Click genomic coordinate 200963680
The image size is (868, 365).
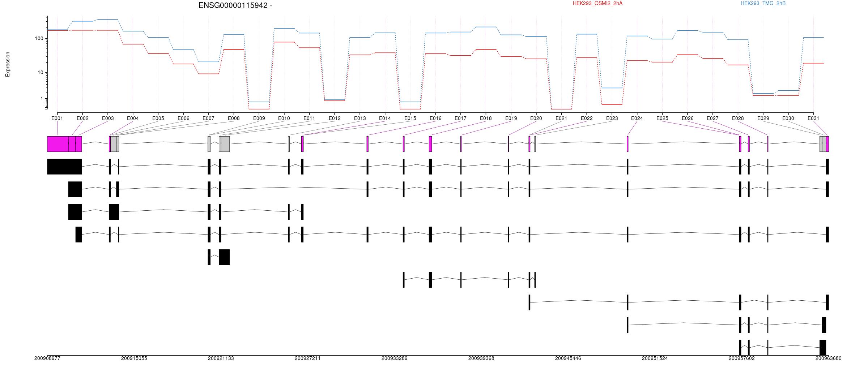click(829, 358)
